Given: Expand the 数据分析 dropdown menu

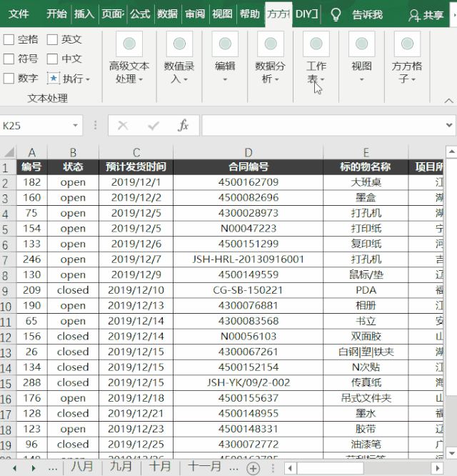Looking at the screenshot, I should [x=277, y=79].
